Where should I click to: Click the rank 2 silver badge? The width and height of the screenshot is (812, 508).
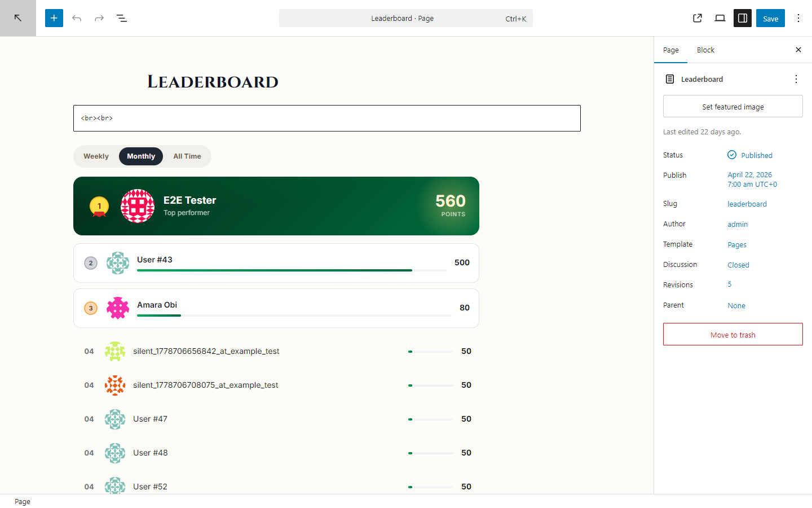(91, 263)
